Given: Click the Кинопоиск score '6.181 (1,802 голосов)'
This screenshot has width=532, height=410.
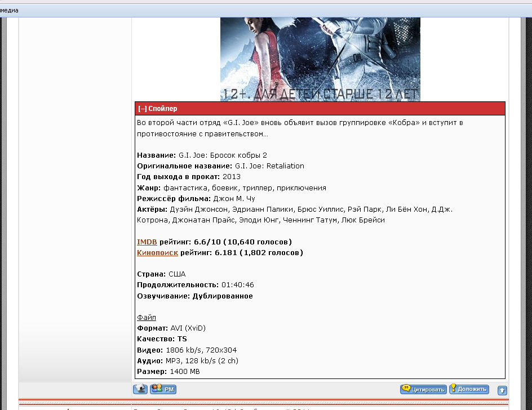Looking at the screenshot, I should pos(259,253).
